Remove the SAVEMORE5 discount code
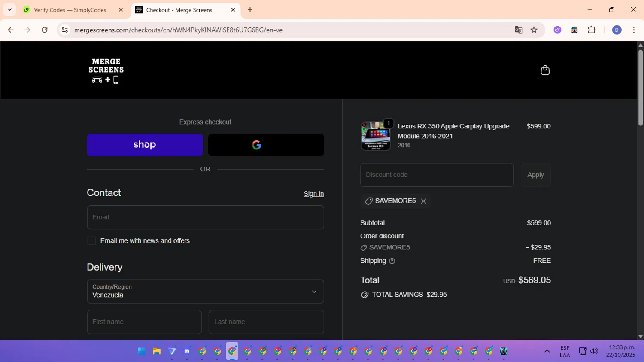 click(x=423, y=201)
